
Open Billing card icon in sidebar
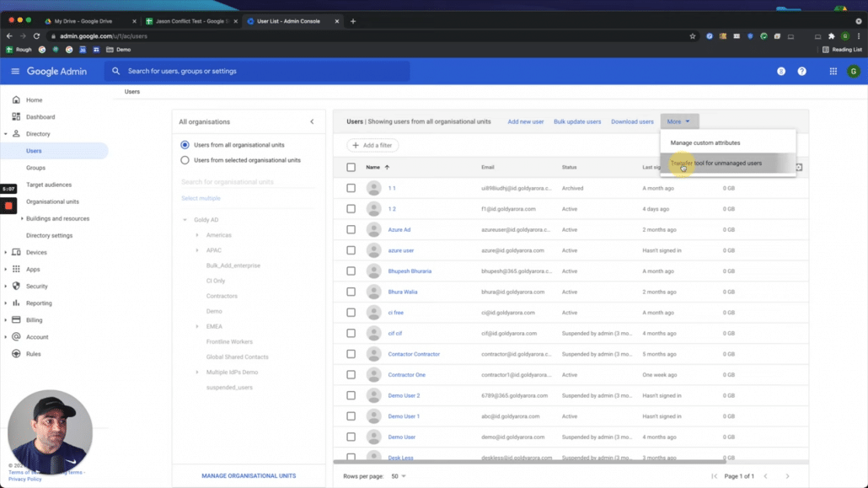tap(16, 319)
